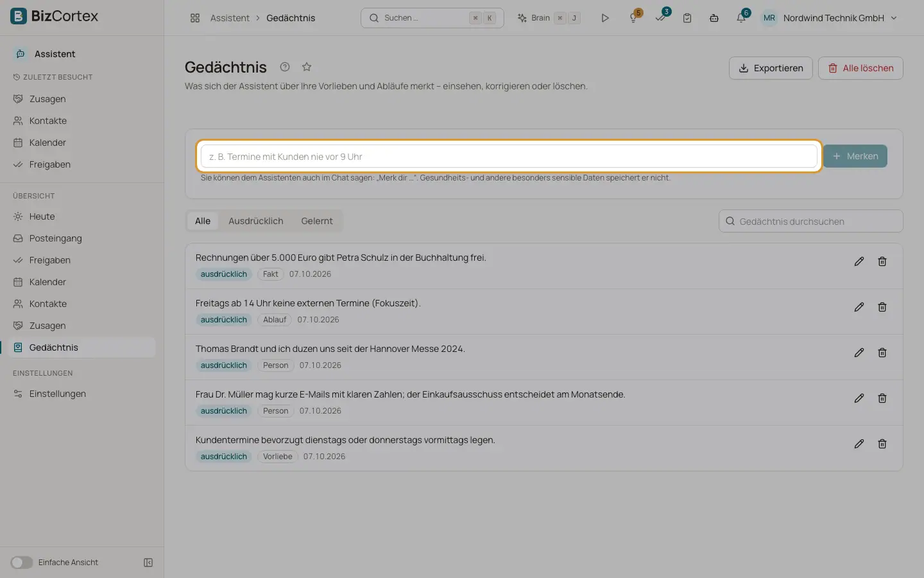Open Zusagen under Zuletzt besucht
The width and height of the screenshot is (924, 578).
pos(82,99)
